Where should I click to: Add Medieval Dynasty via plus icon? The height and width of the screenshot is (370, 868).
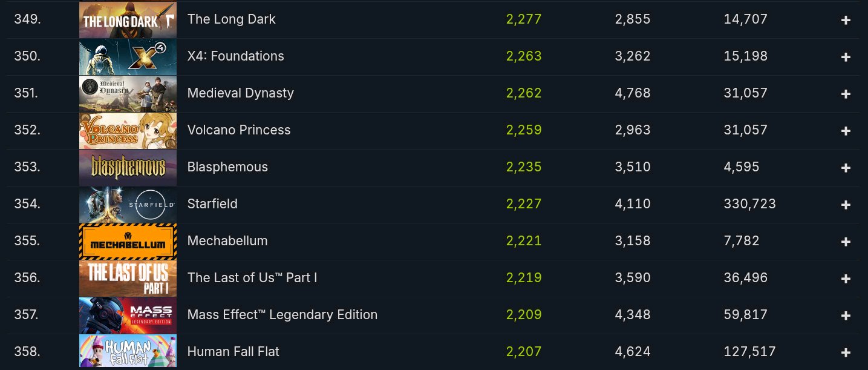pyautogui.click(x=846, y=94)
